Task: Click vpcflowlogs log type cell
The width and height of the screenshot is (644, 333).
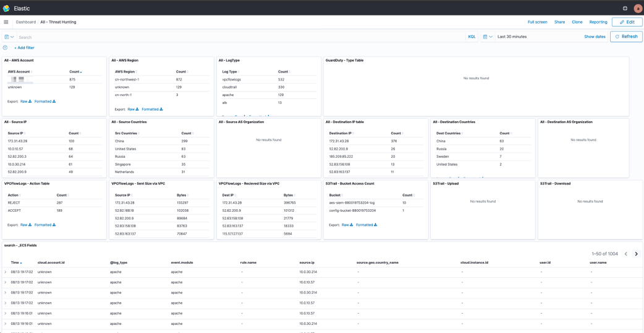Action: pyautogui.click(x=231, y=79)
